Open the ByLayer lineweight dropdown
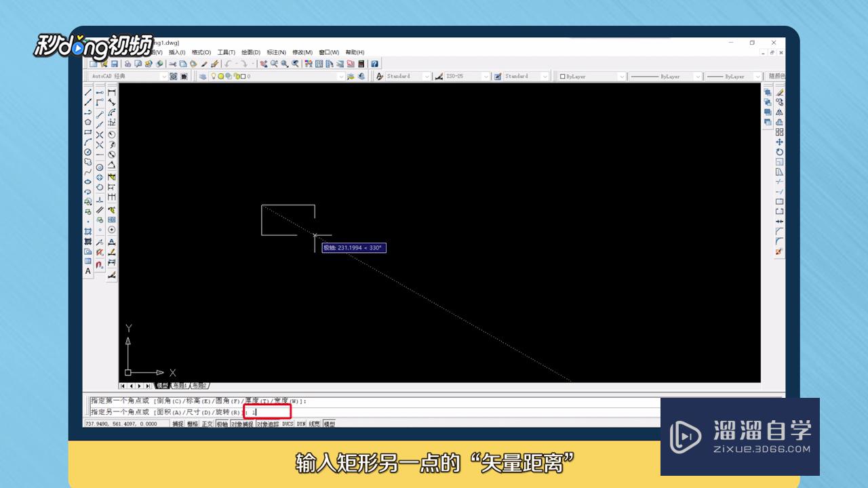 pos(733,77)
